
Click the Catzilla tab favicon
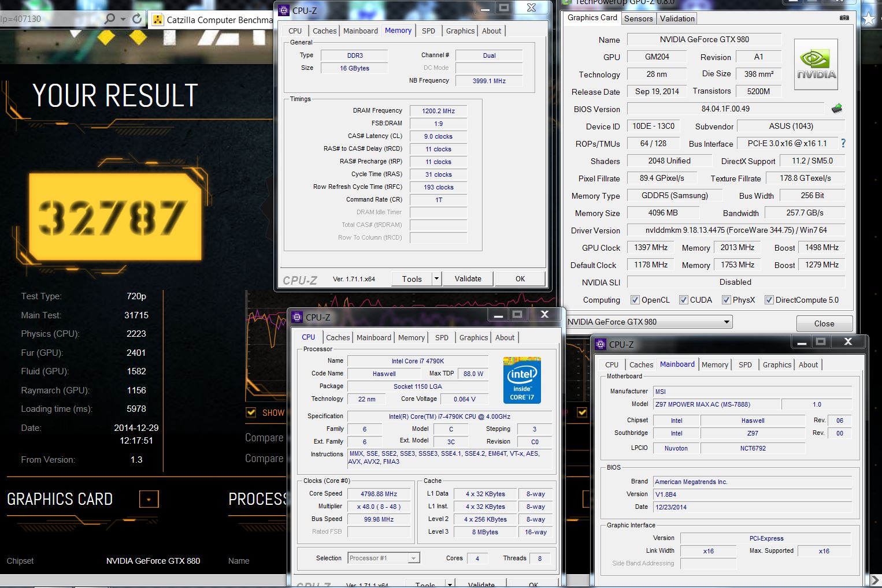(x=157, y=20)
